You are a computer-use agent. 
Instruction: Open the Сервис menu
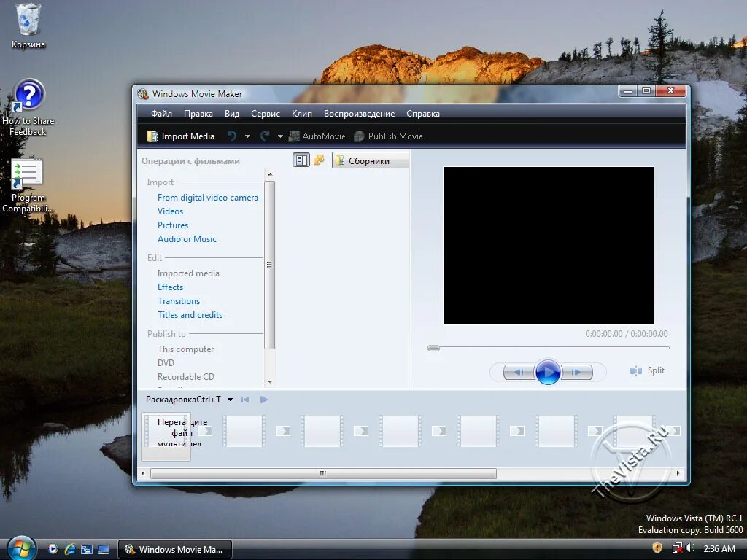click(x=266, y=113)
